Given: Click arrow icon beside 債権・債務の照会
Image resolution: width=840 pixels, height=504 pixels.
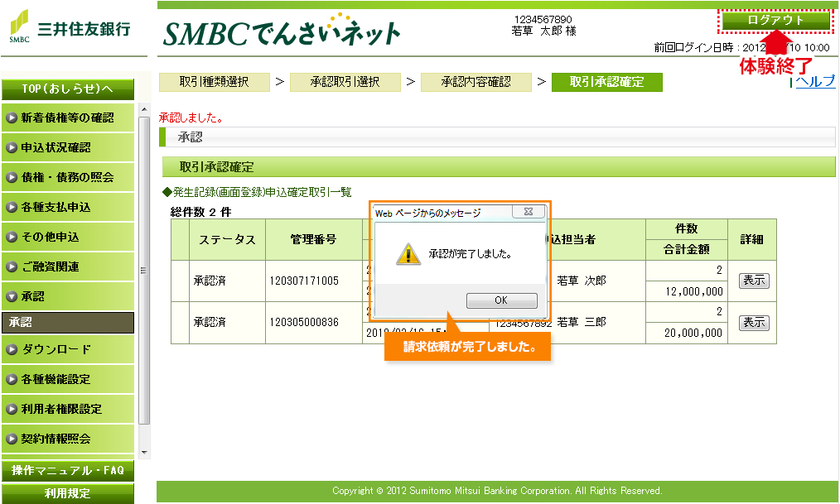Looking at the screenshot, I should [12, 178].
